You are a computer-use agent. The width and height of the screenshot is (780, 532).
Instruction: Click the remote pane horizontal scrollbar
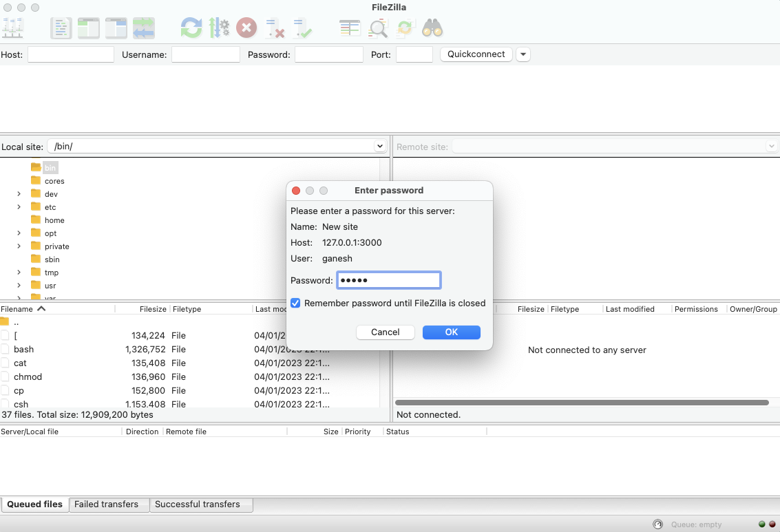point(582,402)
